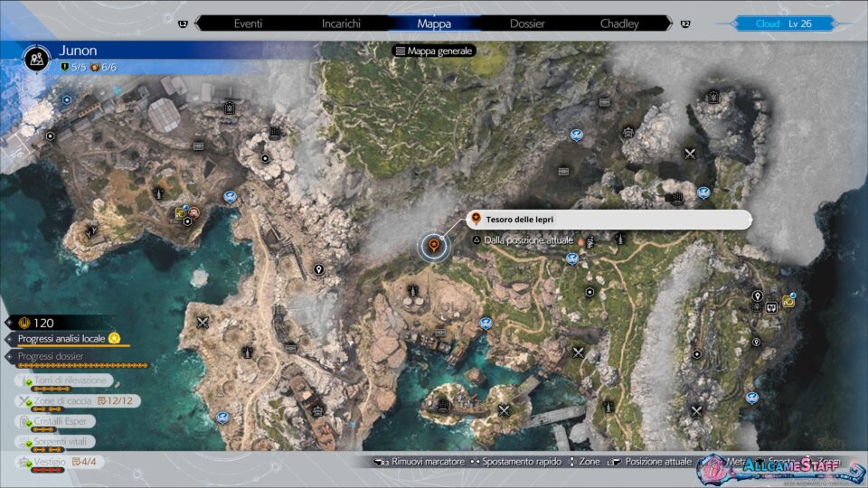Jump to Posizione attuale
Screen dimensions: 868x488
[x=658, y=462]
